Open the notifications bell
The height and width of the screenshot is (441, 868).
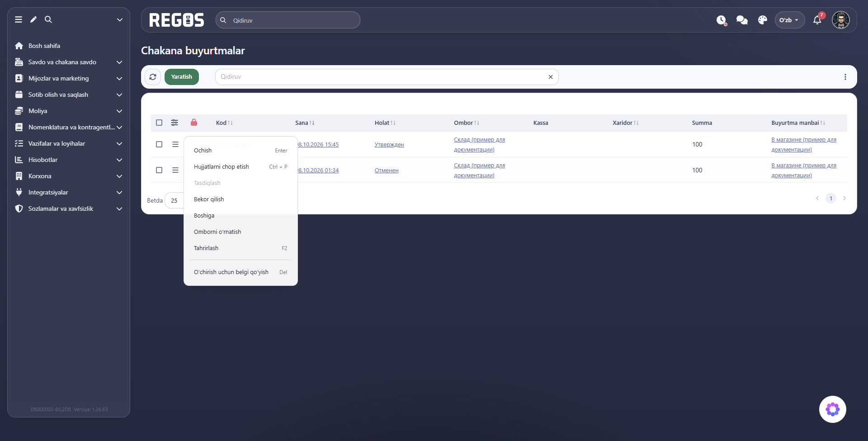point(817,20)
